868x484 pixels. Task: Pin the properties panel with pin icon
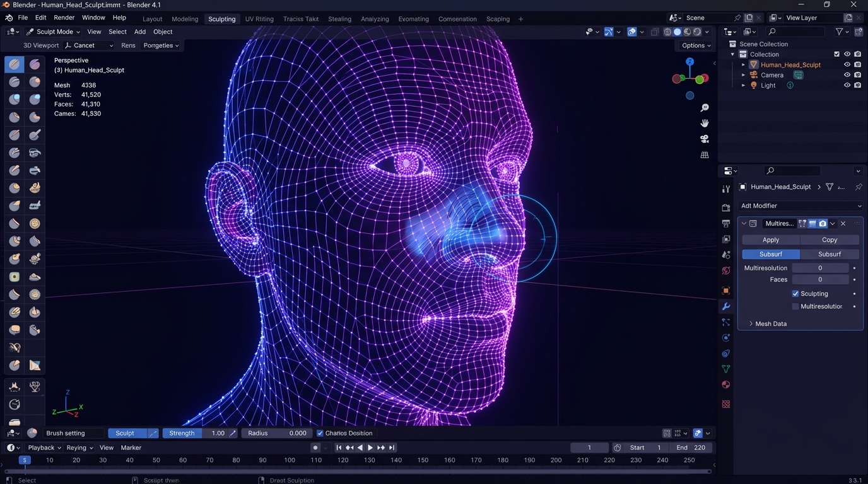click(x=858, y=187)
